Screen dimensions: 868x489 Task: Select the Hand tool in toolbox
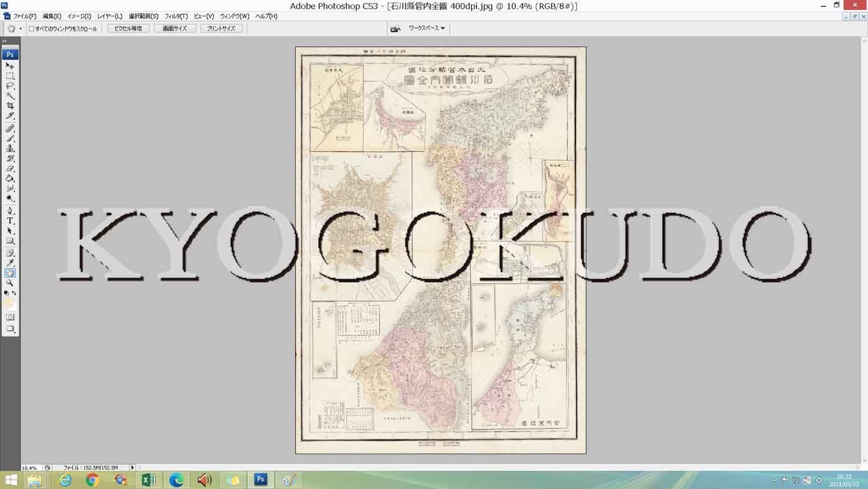tap(10, 273)
